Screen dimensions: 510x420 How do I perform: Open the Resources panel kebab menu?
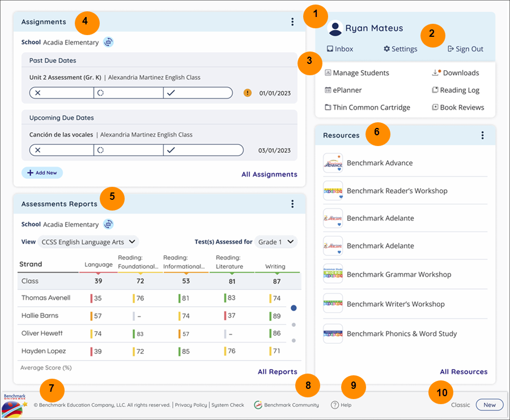click(482, 135)
